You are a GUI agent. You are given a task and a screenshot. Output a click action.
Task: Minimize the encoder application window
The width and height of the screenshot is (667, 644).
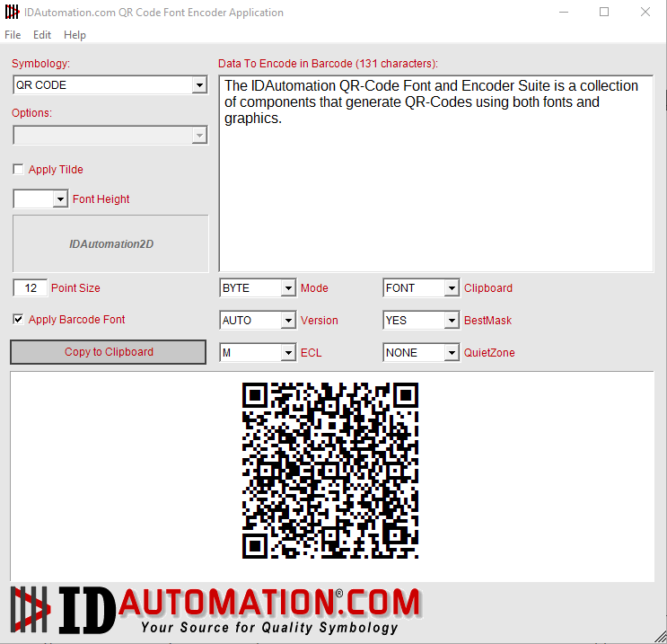tap(564, 12)
